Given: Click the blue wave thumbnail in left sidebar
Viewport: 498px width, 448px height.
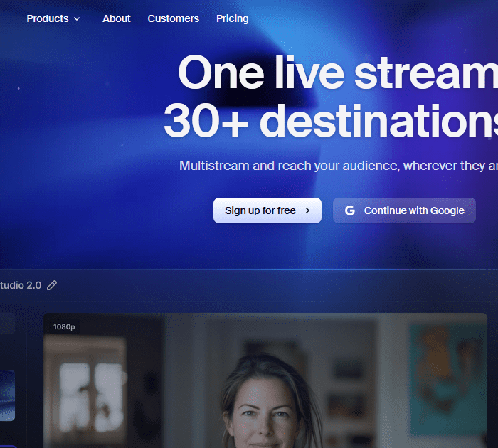Looking at the screenshot, I should (x=6, y=395).
